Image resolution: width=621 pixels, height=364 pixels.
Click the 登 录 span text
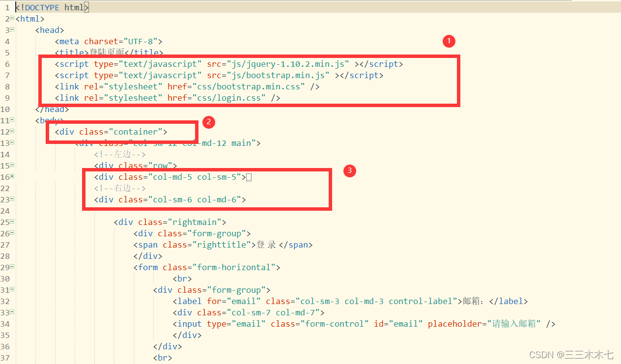(x=267, y=245)
